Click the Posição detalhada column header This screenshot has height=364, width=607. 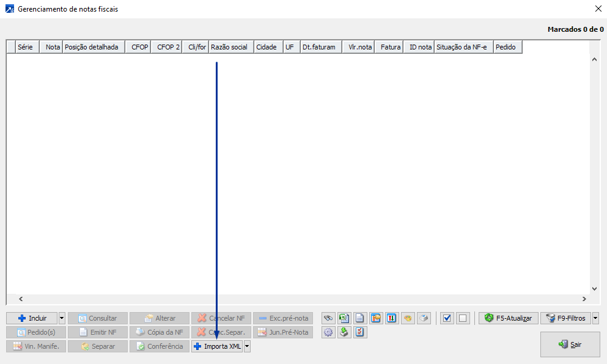tap(94, 47)
